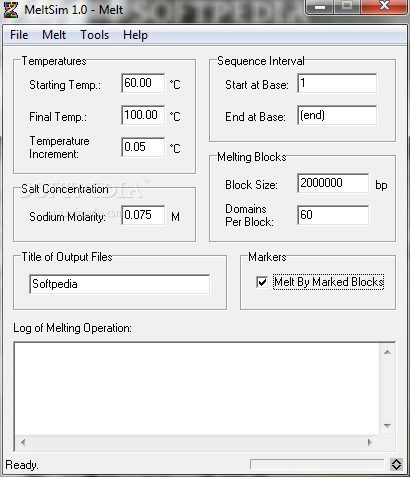This screenshot has height=477, width=410.
Task: Click the Title of Output Files field
Action: click(120, 284)
